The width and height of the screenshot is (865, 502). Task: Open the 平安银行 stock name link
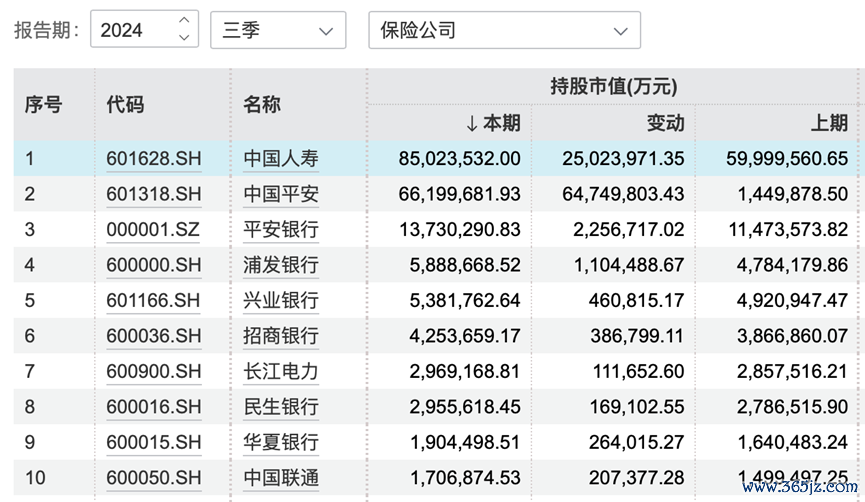click(281, 229)
